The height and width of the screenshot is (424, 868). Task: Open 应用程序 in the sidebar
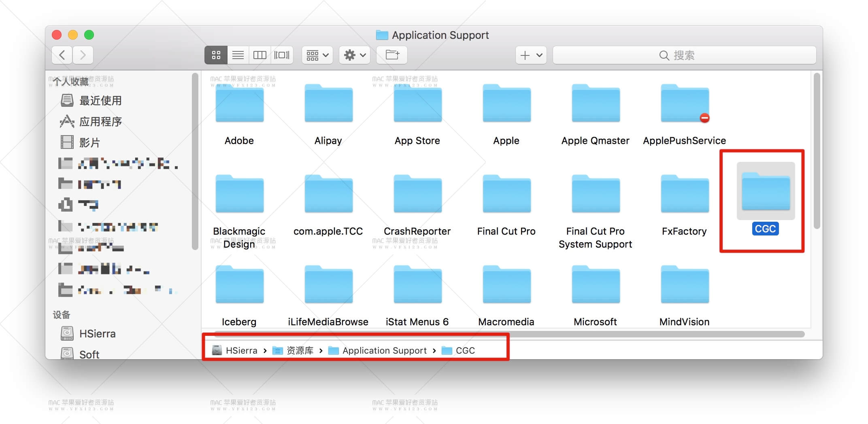(91, 121)
